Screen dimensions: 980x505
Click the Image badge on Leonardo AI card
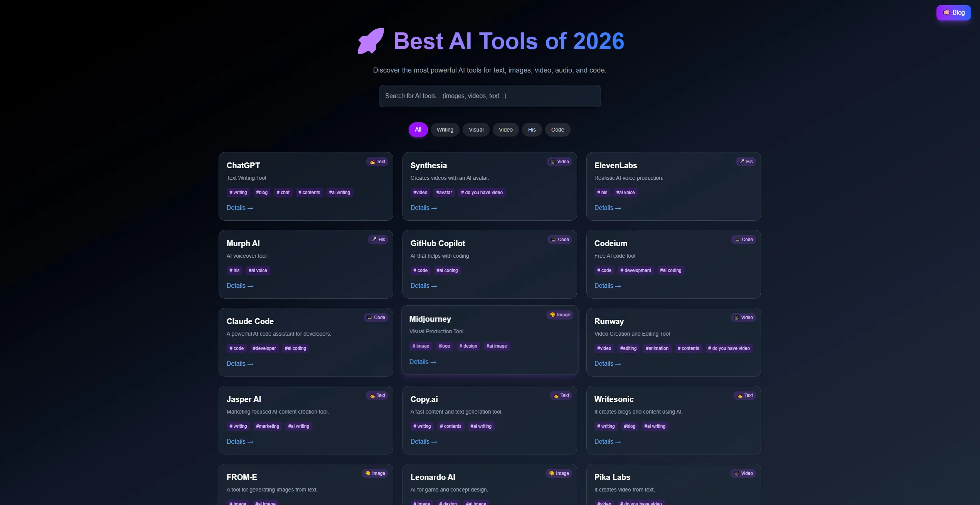pos(559,473)
